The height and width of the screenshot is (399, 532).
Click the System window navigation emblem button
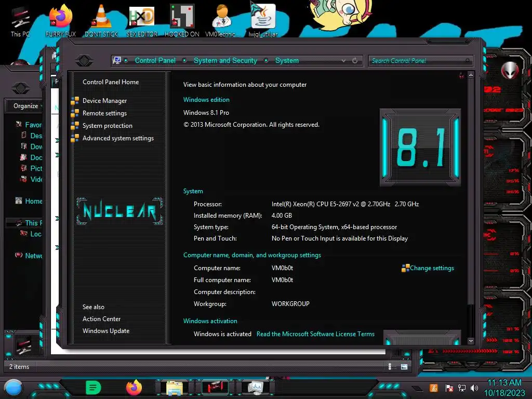tap(84, 60)
